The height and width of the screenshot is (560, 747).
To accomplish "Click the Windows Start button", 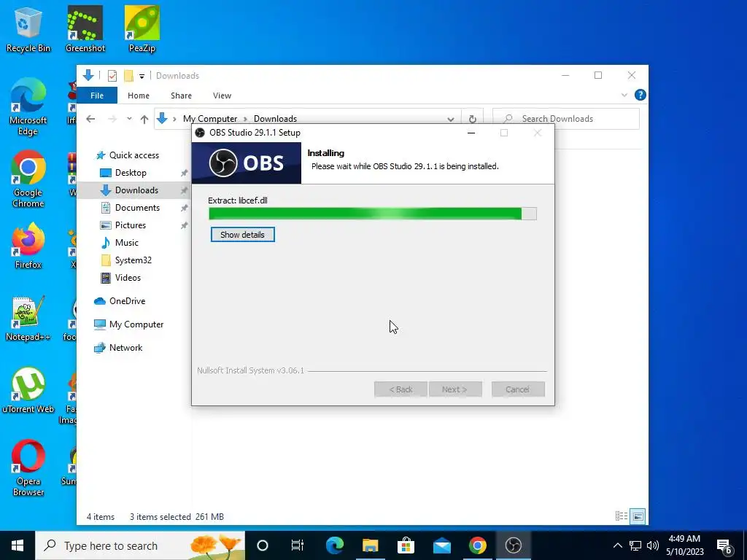I will click(18, 545).
